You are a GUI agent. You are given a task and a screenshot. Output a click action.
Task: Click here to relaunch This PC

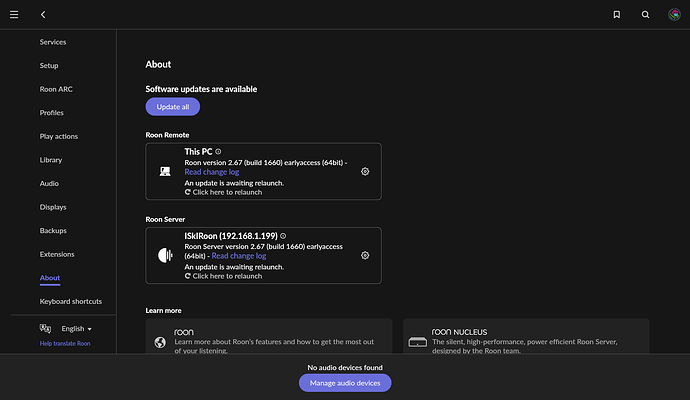coord(223,192)
